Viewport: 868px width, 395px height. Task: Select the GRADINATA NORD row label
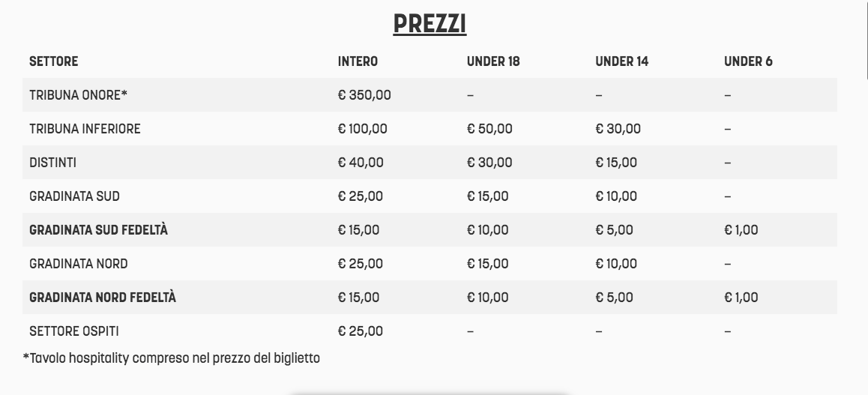click(79, 264)
